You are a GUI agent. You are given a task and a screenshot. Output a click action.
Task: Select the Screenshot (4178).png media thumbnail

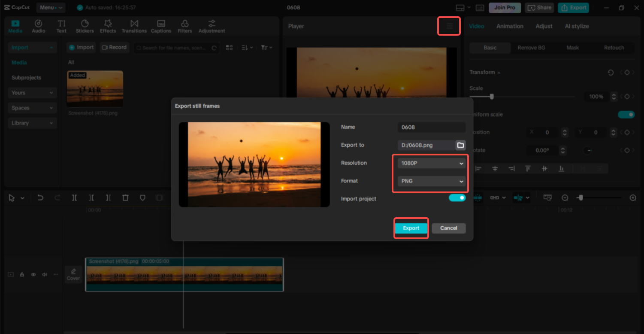pos(94,89)
